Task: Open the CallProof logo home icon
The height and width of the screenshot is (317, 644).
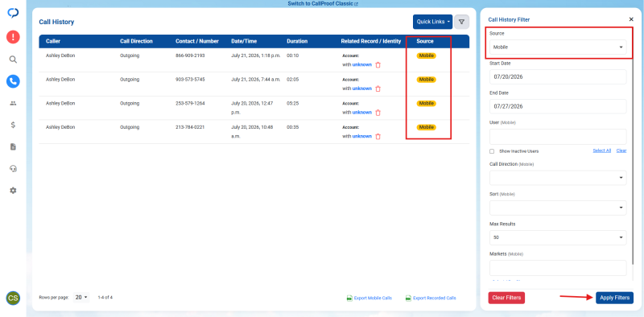Action: (x=13, y=14)
